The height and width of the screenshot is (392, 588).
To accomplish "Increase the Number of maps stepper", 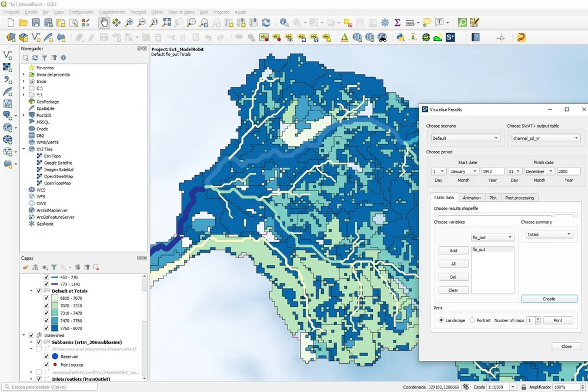I will coord(538,319).
